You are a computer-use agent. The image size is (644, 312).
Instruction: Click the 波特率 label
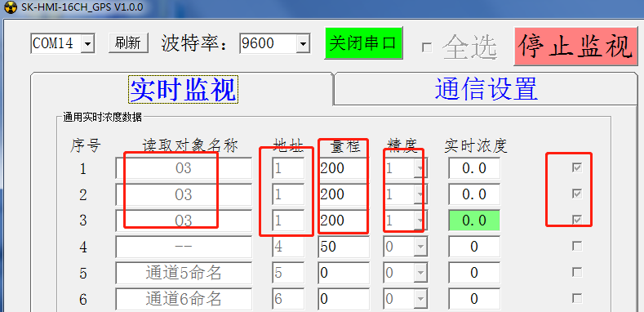click(x=194, y=43)
